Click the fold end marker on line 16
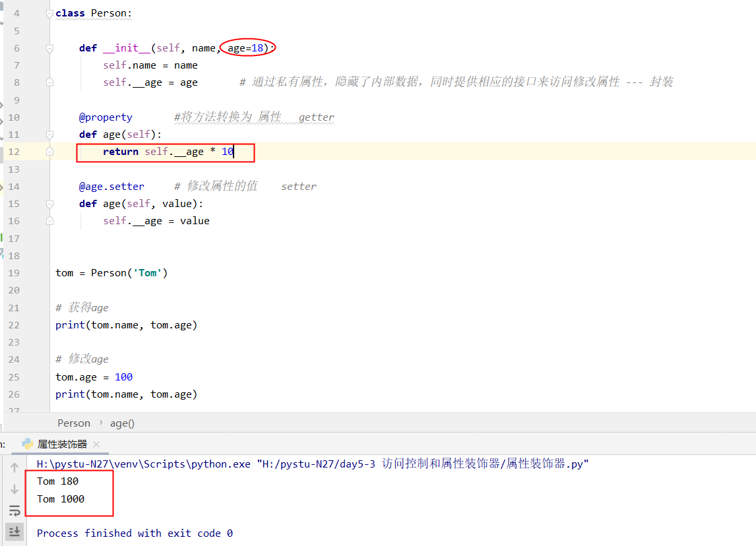The height and width of the screenshot is (546, 756). click(49, 221)
